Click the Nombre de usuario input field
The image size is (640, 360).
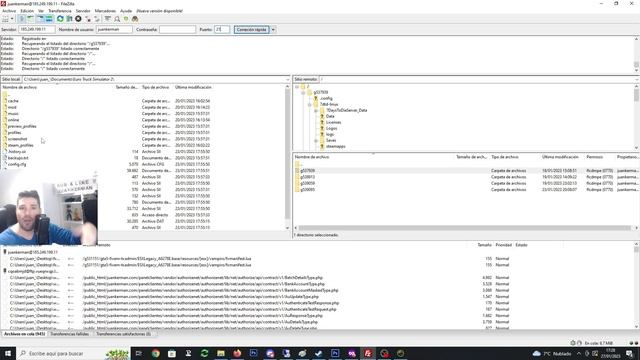pyautogui.click(x=114, y=29)
